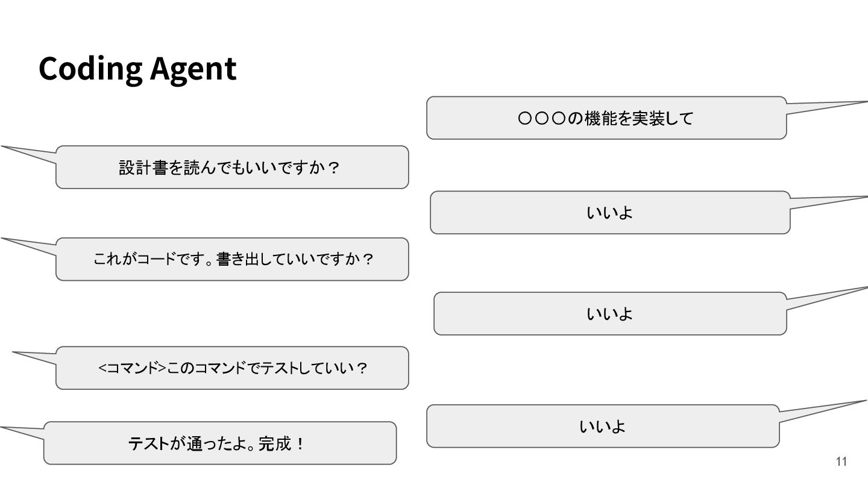Select the "これがコードです。書き出していいですか？" bubble
The width and height of the screenshot is (868, 488).
point(232,259)
